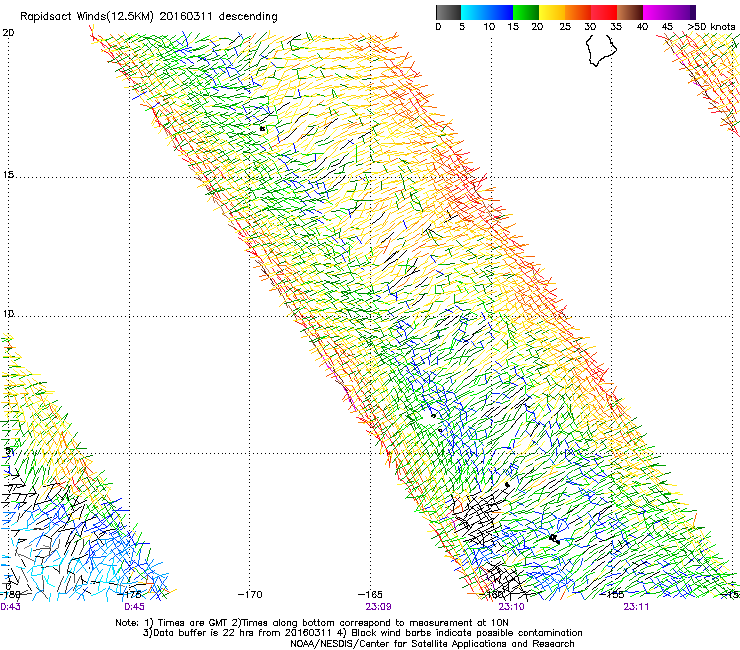Click the '35' label under the color scale
This screenshot has height=650, width=740.
click(x=616, y=26)
